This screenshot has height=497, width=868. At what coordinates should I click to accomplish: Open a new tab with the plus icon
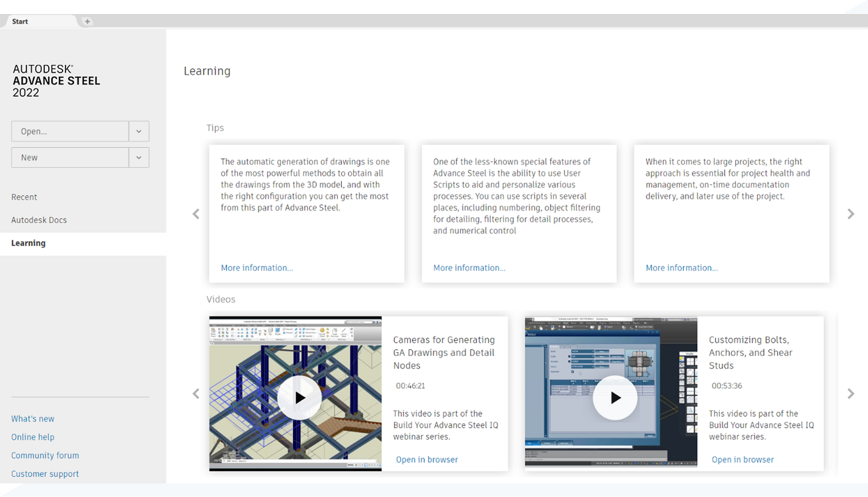pos(87,21)
